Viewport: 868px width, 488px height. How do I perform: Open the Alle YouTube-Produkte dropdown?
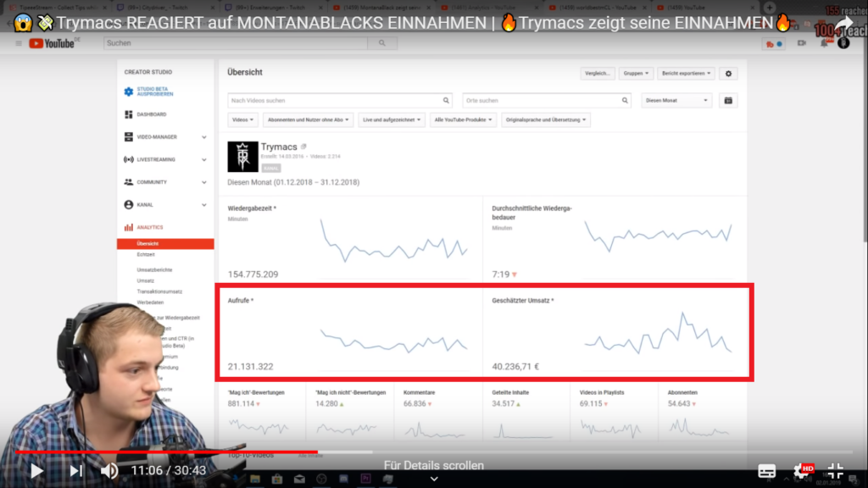coord(463,119)
